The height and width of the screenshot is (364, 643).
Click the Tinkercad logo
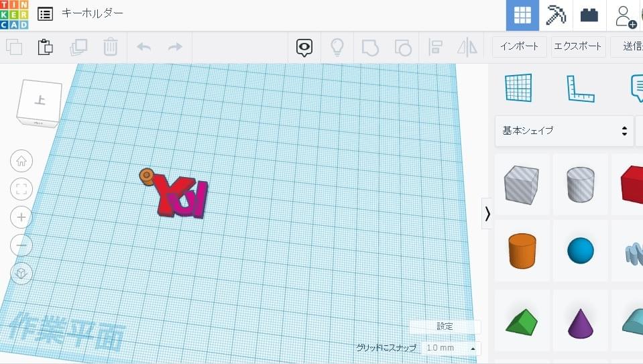(14, 15)
